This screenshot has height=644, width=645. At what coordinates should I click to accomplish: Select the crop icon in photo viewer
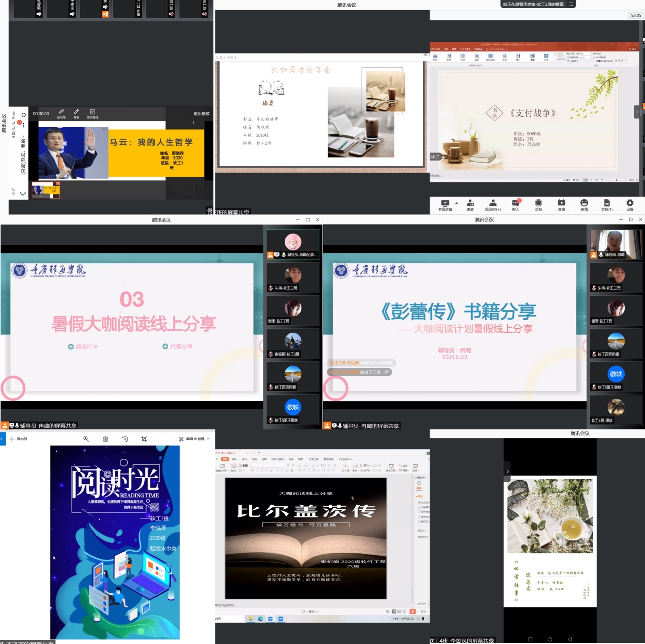coord(144,439)
